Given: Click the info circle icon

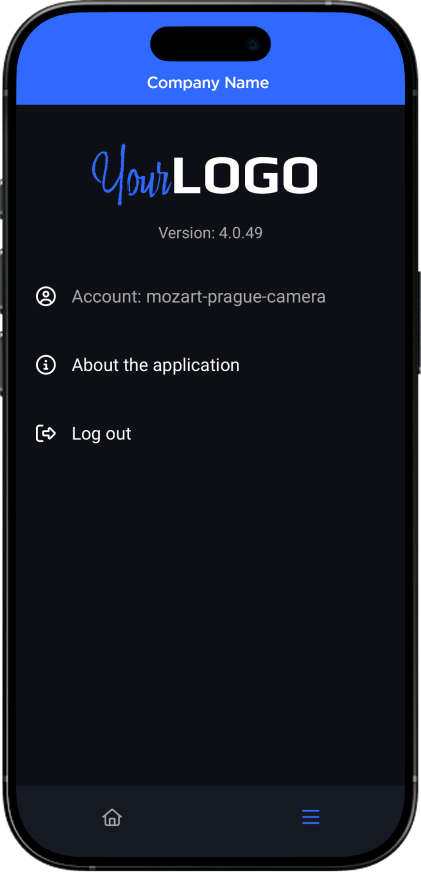Looking at the screenshot, I should (46, 365).
